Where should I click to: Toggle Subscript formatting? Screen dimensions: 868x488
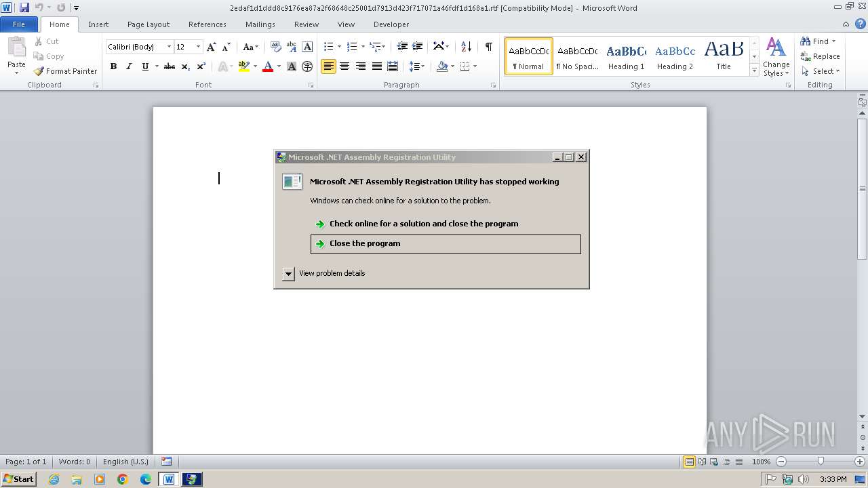[186, 66]
